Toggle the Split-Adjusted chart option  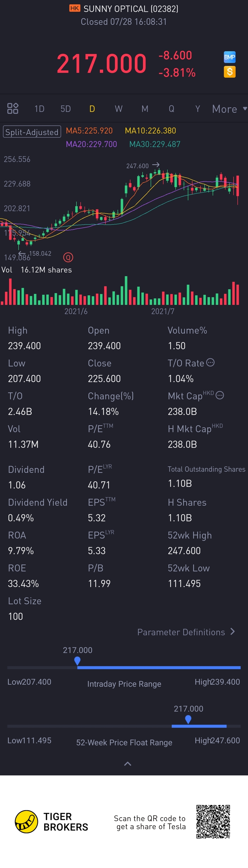click(32, 132)
